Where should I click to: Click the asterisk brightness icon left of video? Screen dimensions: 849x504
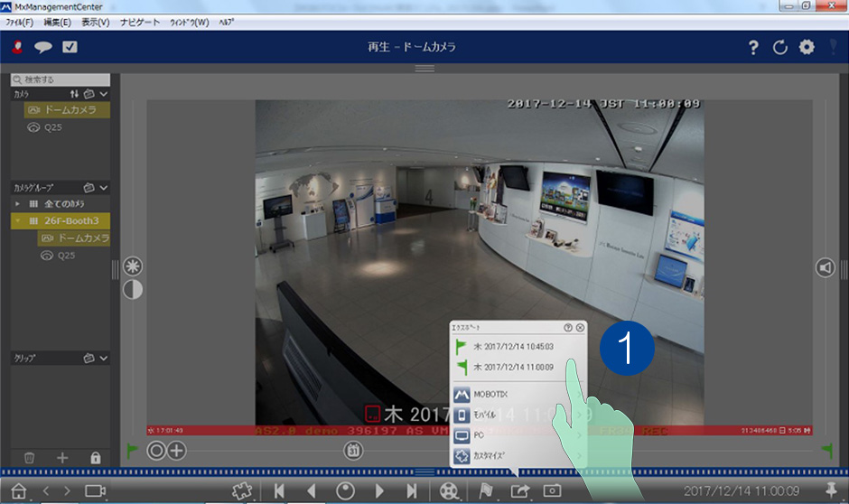pos(133,266)
